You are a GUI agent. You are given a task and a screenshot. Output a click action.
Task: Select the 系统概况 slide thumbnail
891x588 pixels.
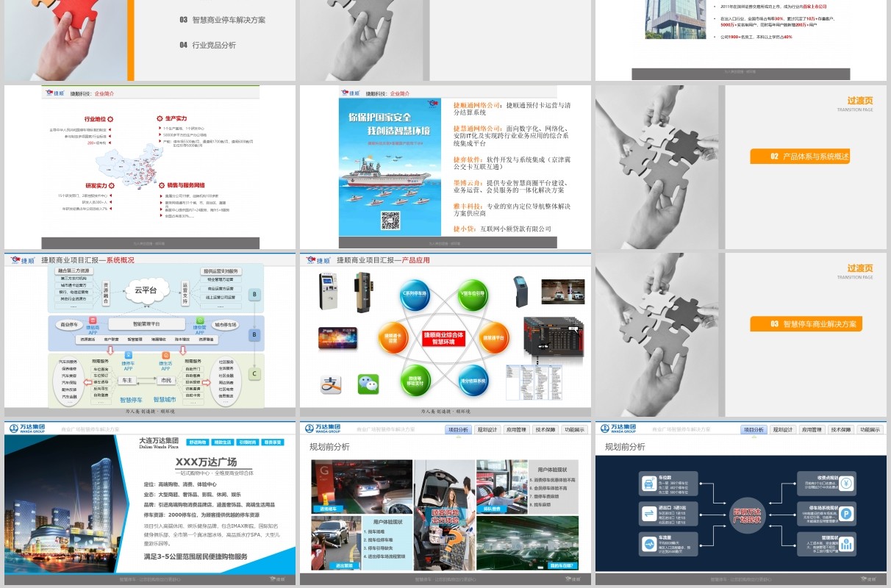[150, 335]
